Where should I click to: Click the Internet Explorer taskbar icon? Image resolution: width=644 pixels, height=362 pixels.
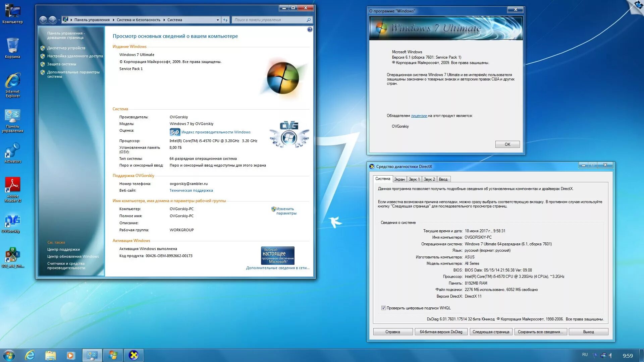30,355
